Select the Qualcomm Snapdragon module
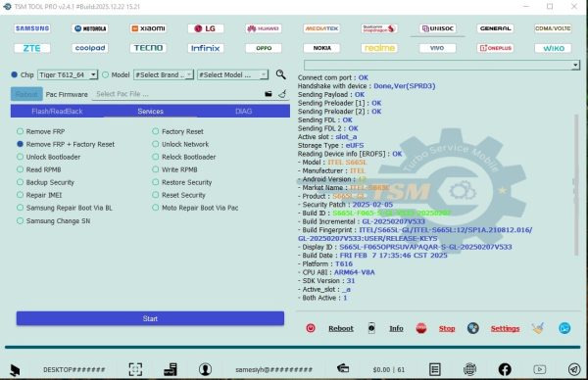The height and width of the screenshot is (380, 588). [x=379, y=28]
